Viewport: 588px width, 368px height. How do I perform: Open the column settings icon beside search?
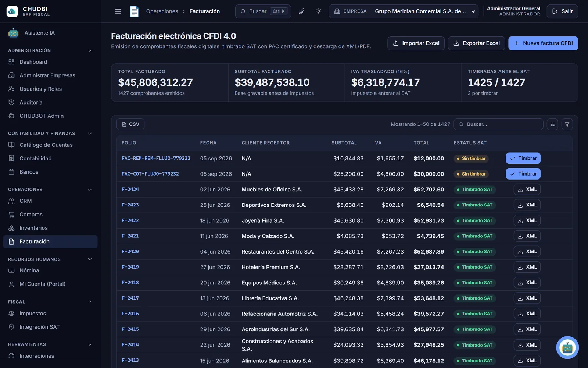(x=552, y=124)
